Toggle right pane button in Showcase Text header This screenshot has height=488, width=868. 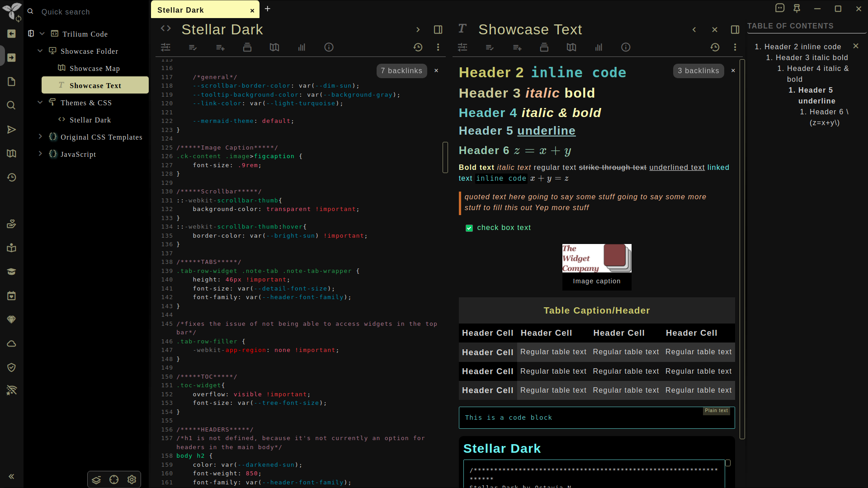(x=735, y=30)
